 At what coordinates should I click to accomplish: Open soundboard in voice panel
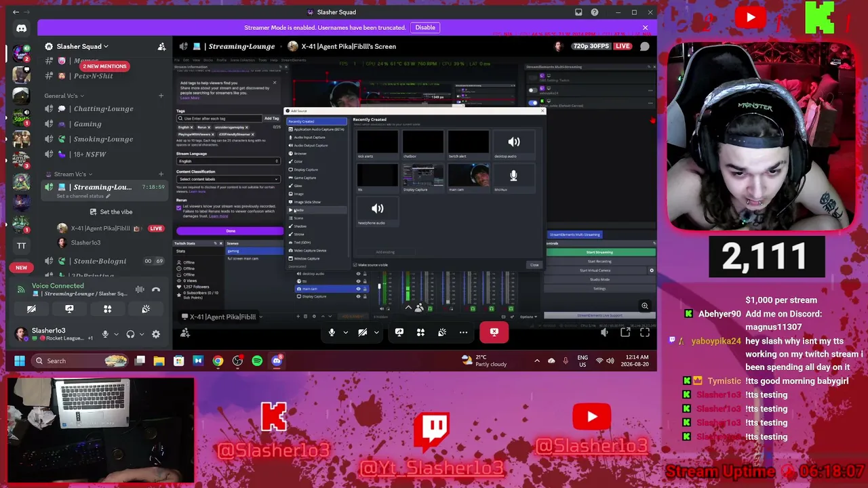146,309
